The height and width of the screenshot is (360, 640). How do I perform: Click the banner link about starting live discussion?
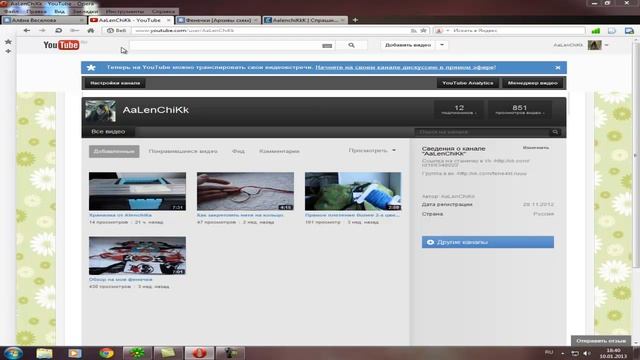406,67
